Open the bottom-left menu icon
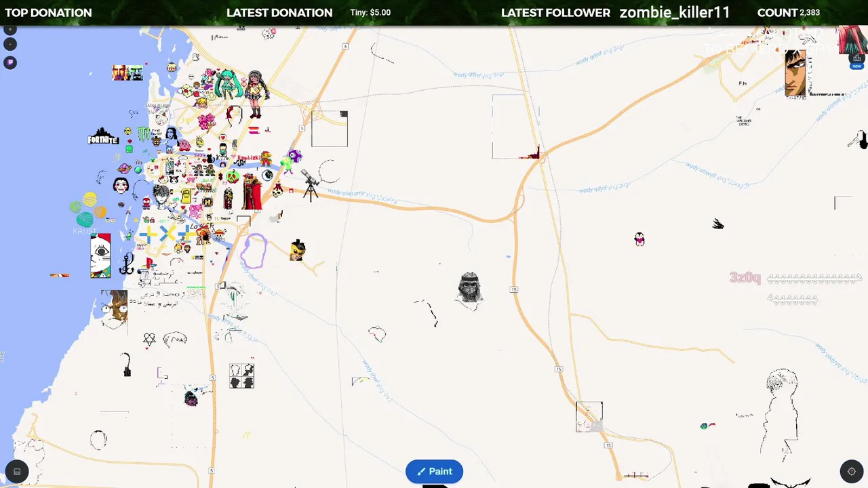Image resolution: width=868 pixels, height=488 pixels. pyautogui.click(x=17, y=472)
